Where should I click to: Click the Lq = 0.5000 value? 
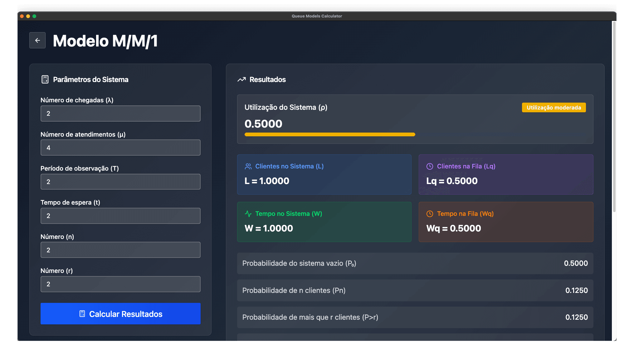click(x=452, y=181)
